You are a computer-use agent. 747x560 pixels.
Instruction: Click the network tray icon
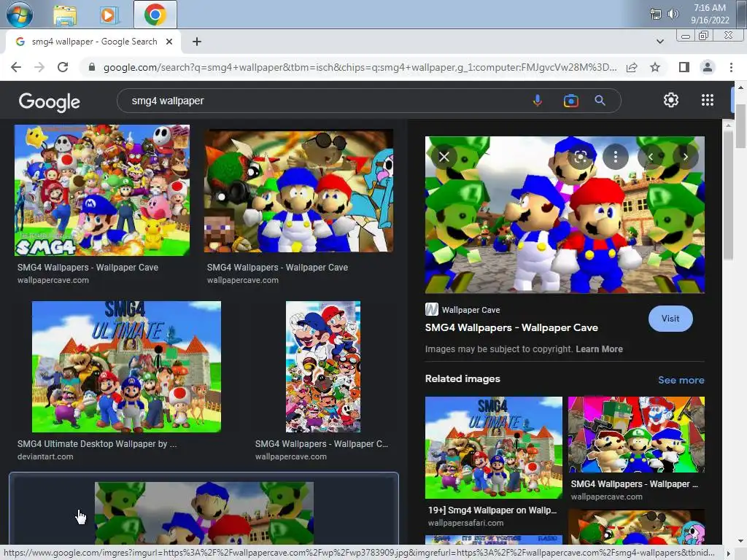click(x=656, y=14)
